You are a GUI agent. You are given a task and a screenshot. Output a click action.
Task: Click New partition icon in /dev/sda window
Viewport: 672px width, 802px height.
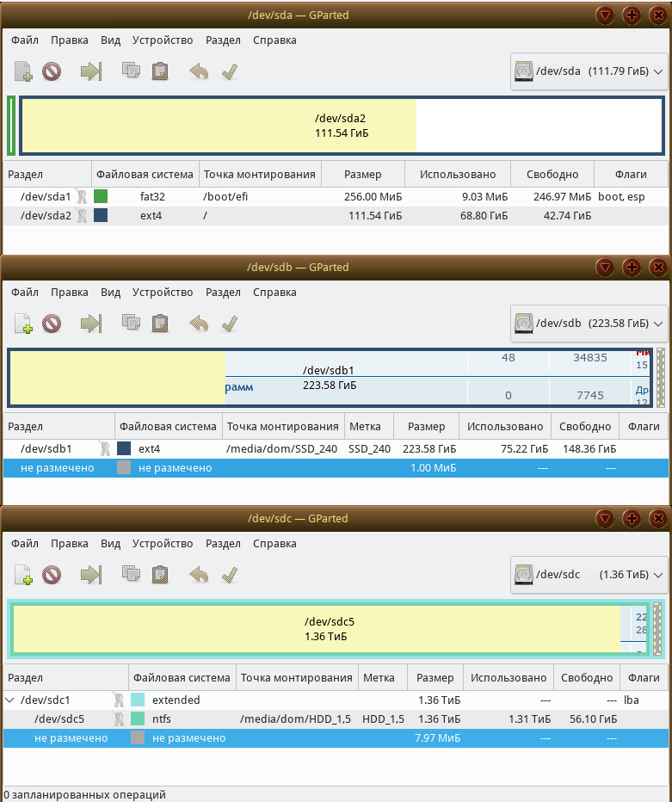[23, 71]
